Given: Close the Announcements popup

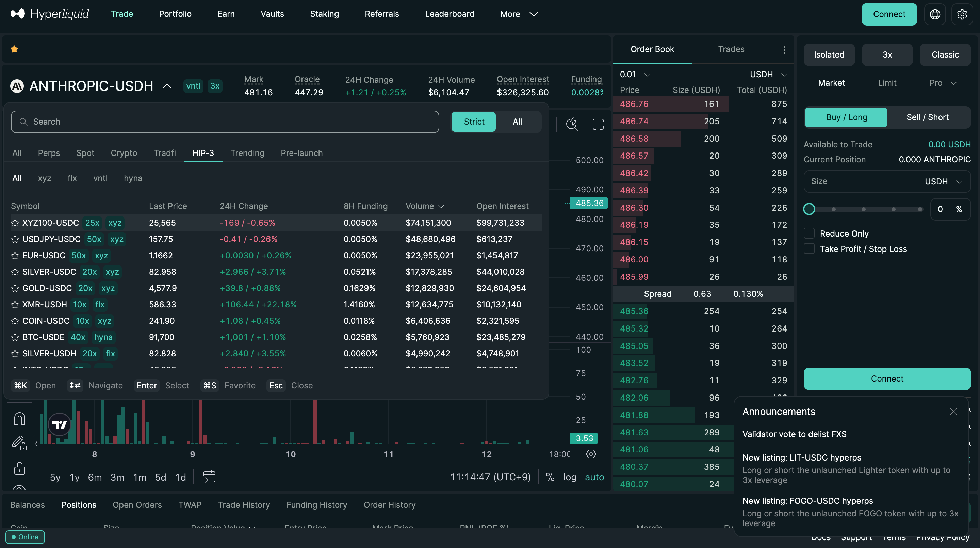Looking at the screenshot, I should point(953,412).
